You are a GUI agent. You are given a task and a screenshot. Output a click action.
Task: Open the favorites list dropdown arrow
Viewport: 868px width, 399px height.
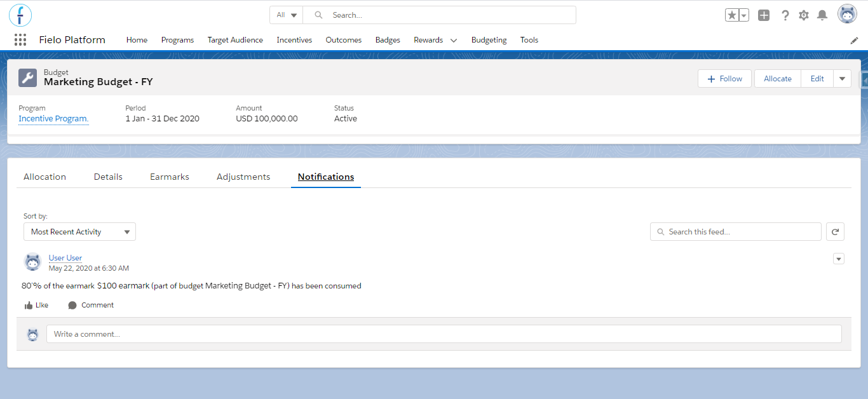(744, 15)
